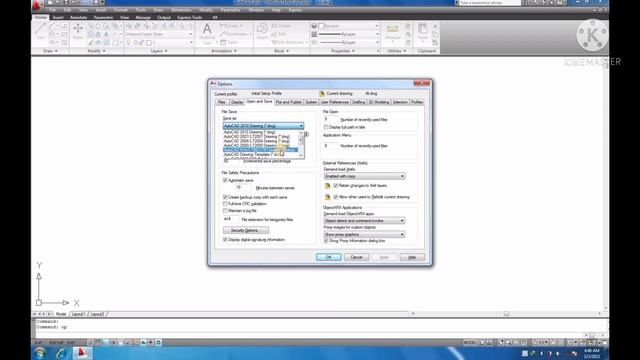Switch to the Plot and Publish tab
This screenshot has width=640, height=360.
click(x=289, y=102)
